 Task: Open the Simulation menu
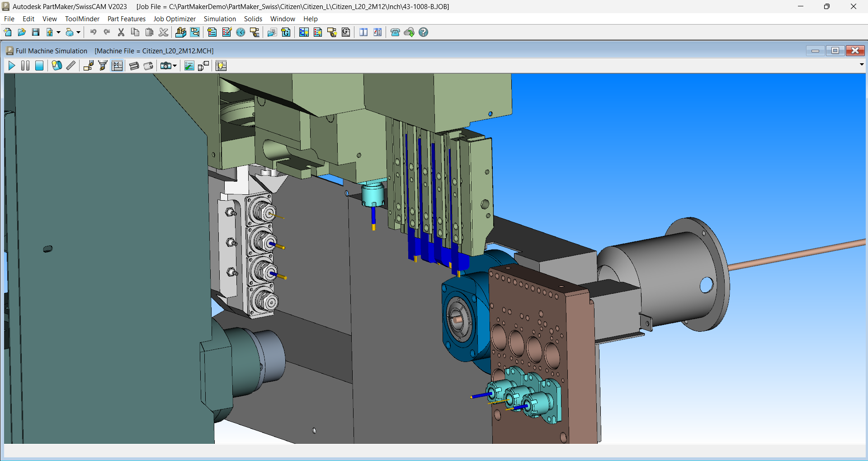coord(220,19)
